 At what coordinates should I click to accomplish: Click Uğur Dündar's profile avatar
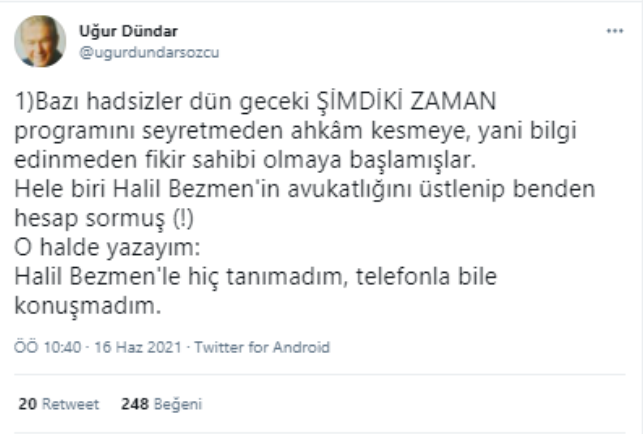pos(39,42)
